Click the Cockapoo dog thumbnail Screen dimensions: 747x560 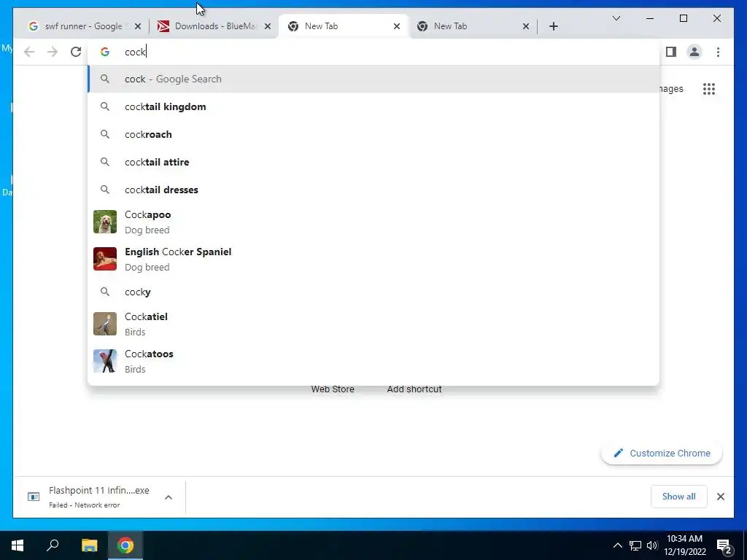(x=105, y=222)
